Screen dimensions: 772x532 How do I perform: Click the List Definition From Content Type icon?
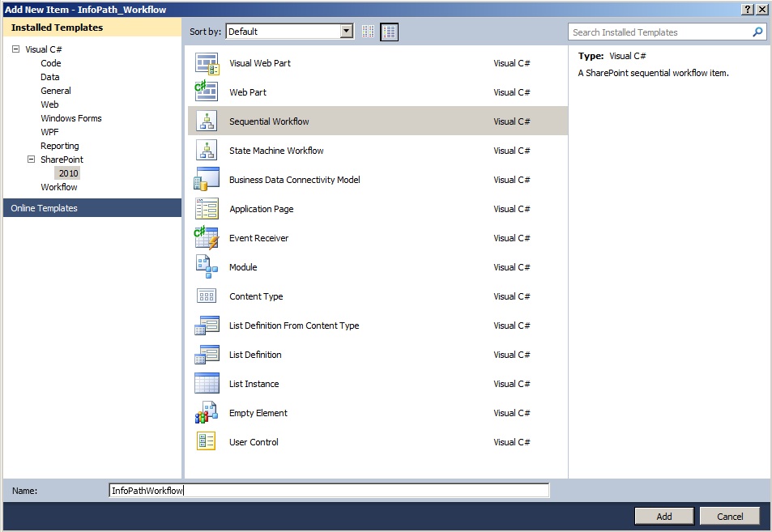[x=207, y=326]
